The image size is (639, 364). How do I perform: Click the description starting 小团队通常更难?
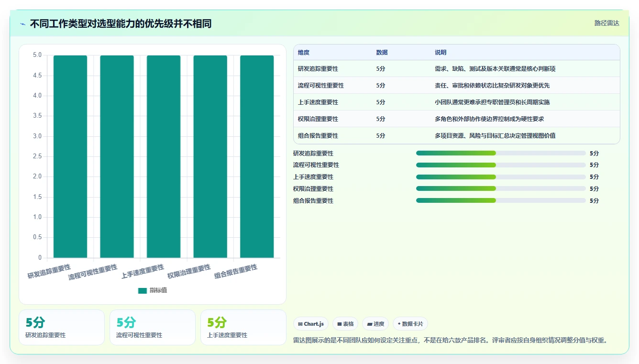[492, 102]
